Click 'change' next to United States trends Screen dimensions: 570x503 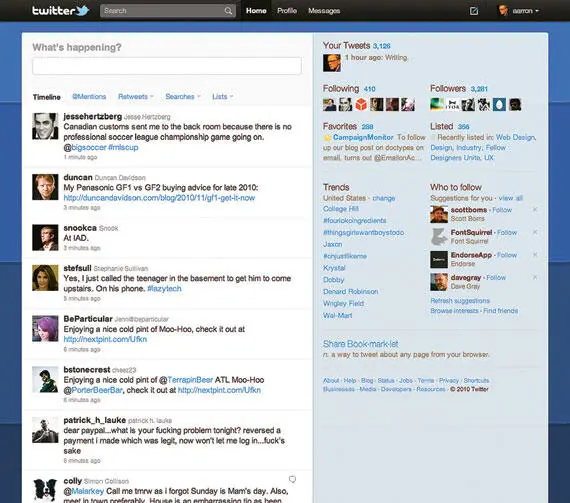pos(384,198)
